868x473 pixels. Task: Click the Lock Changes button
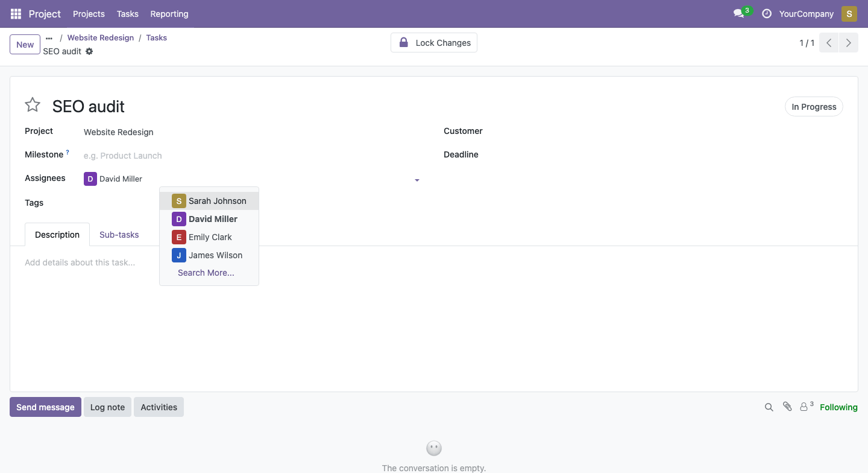[434, 43]
